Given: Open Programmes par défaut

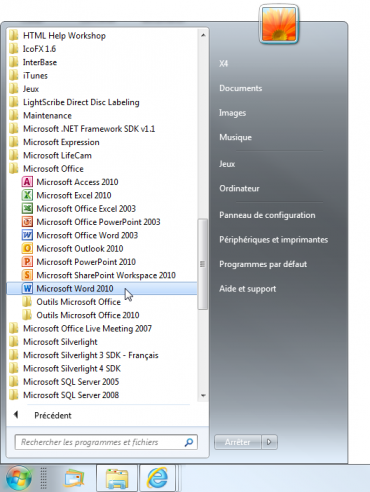Looking at the screenshot, I should [263, 264].
